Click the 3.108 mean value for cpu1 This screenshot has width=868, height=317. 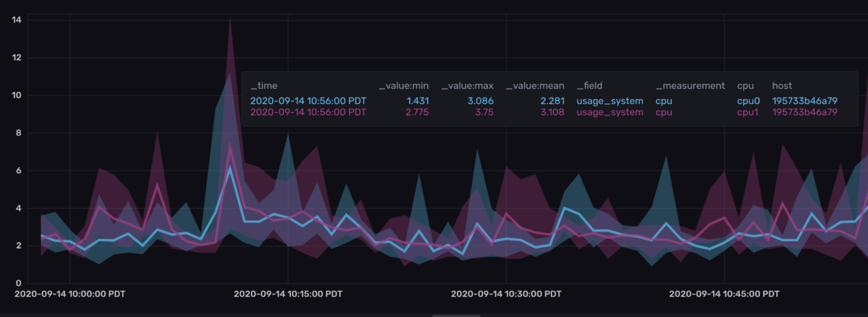pyautogui.click(x=552, y=112)
